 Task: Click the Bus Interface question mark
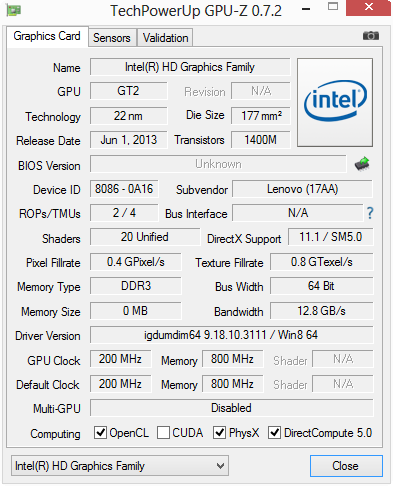tap(370, 213)
